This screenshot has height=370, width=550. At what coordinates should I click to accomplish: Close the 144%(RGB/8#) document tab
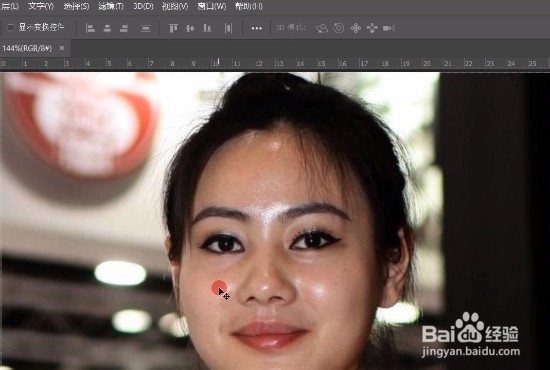62,48
